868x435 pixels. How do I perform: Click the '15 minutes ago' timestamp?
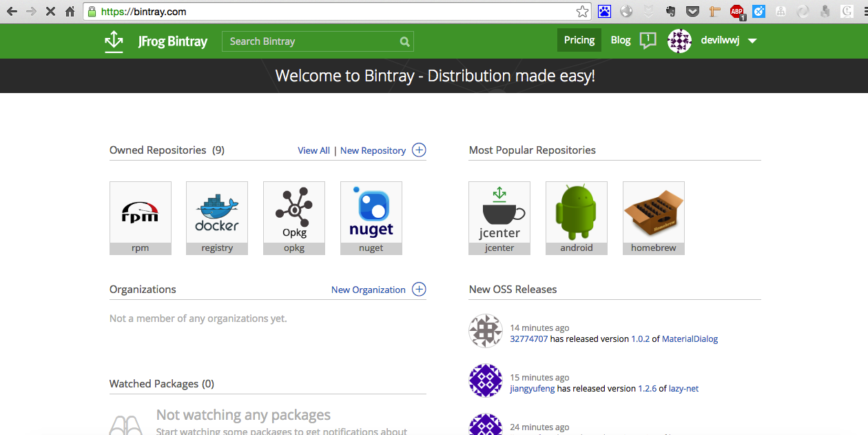point(539,378)
